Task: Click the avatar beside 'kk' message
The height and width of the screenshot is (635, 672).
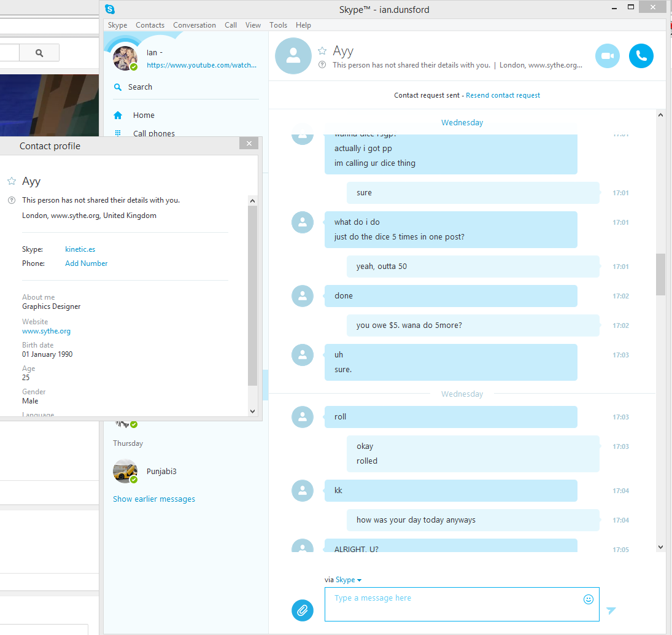Action: pos(303,491)
